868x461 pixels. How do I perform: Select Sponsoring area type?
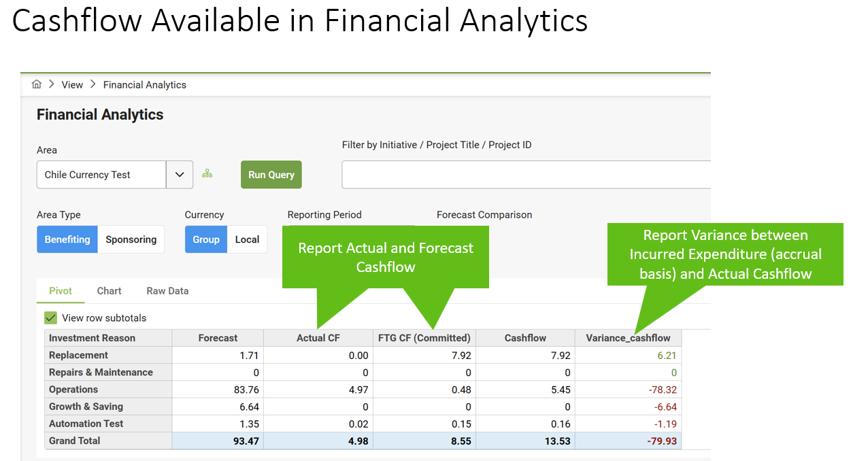[131, 239]
